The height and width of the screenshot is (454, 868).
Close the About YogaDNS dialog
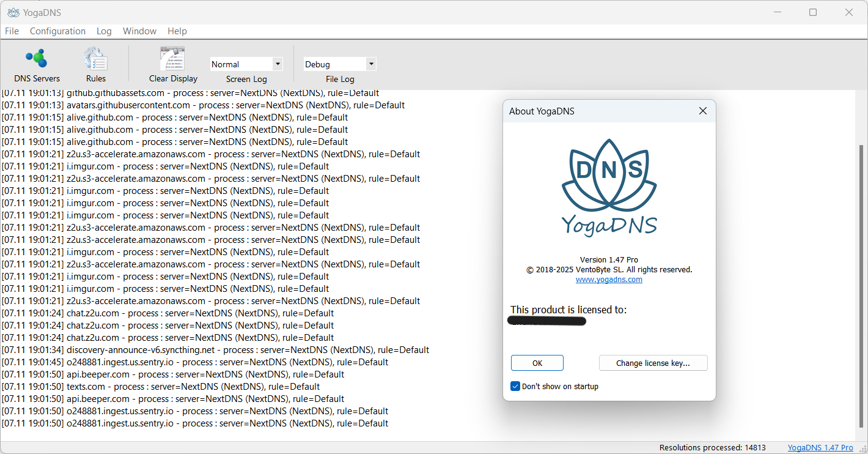pos(703,111)
